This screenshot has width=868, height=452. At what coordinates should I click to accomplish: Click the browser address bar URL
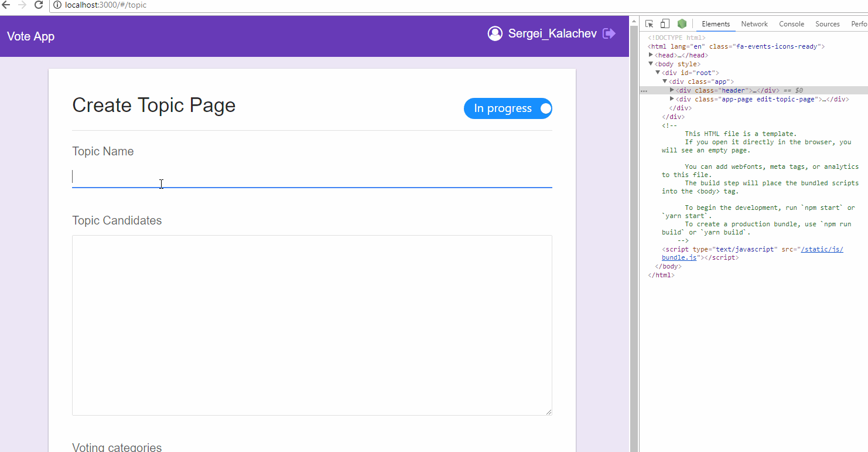(105, 5)
